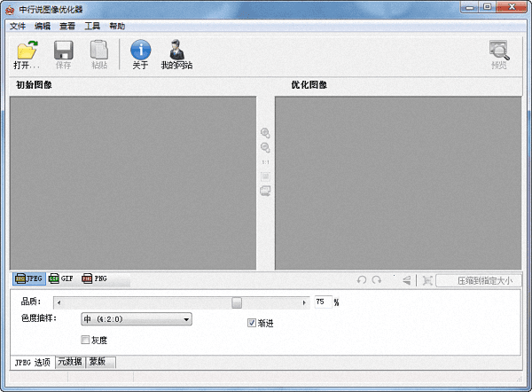
Task: Click the zoom out magnifier icon
Action: 265,147
